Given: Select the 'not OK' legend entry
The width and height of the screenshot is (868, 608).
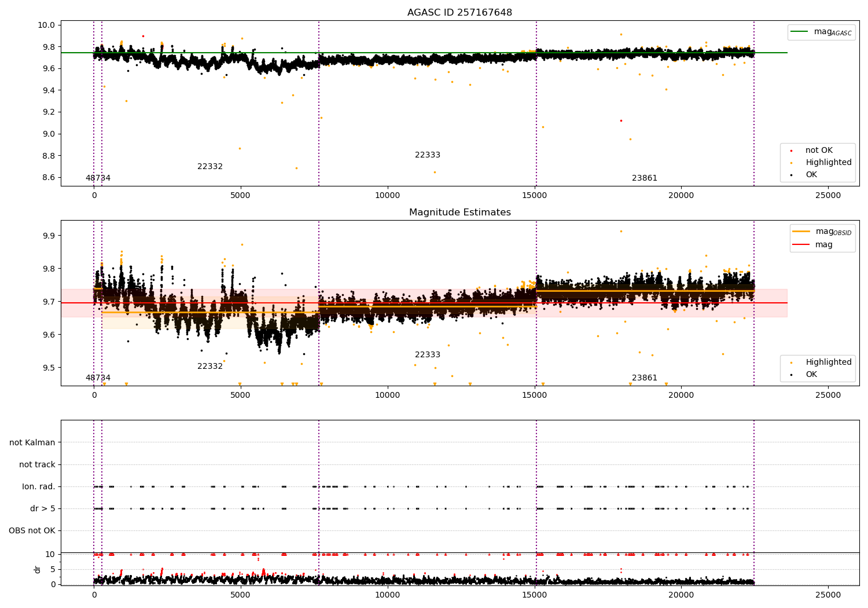Looking at the screenshot, I should (x=813, y=151).
